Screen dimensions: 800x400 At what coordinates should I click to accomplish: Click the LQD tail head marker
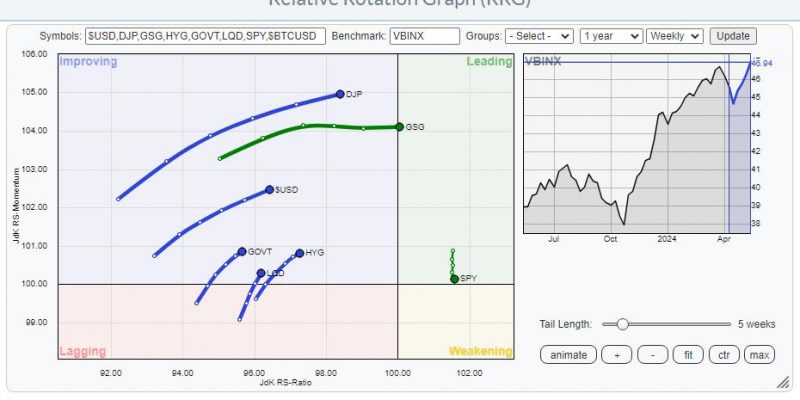tap(261, 273)
